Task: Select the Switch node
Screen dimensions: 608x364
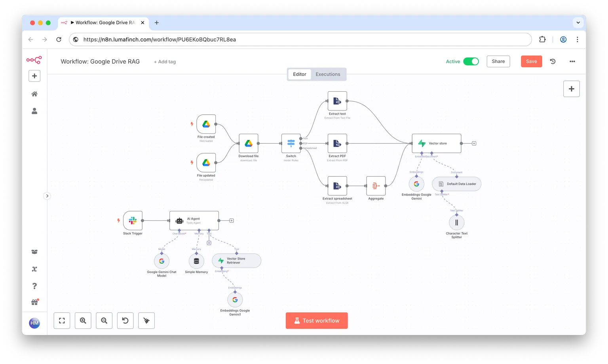Action: tap(291, 143)
